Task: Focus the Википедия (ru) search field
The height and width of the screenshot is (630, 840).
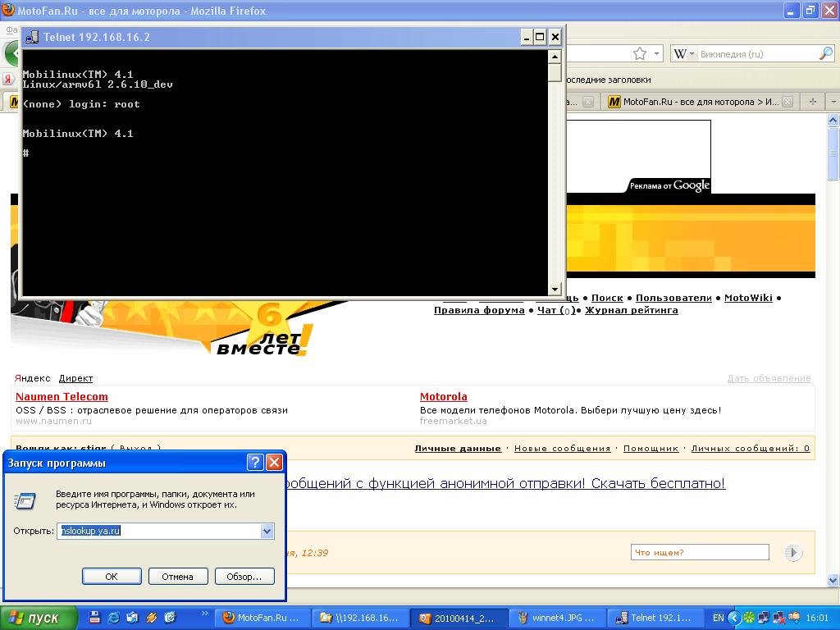Action: click(758, 53)
